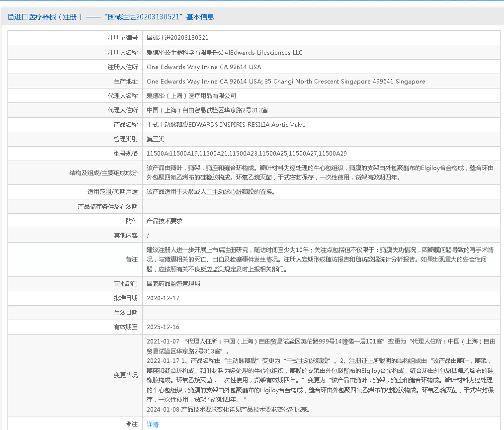Image resolution: width=504 pixels, height=430 pixels.
Task: Click the document icon in the page header
Action: click(11, 17)
